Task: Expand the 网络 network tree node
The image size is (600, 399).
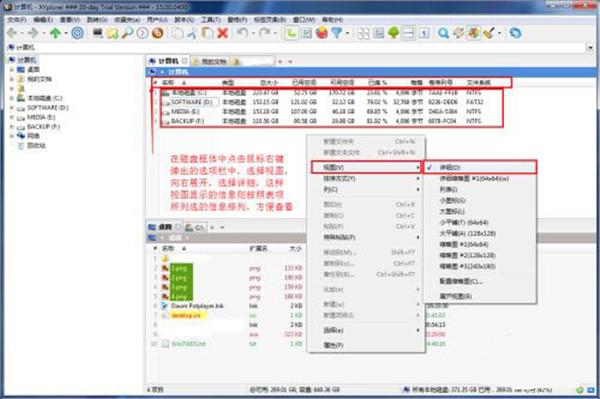Action: (11, 136)
